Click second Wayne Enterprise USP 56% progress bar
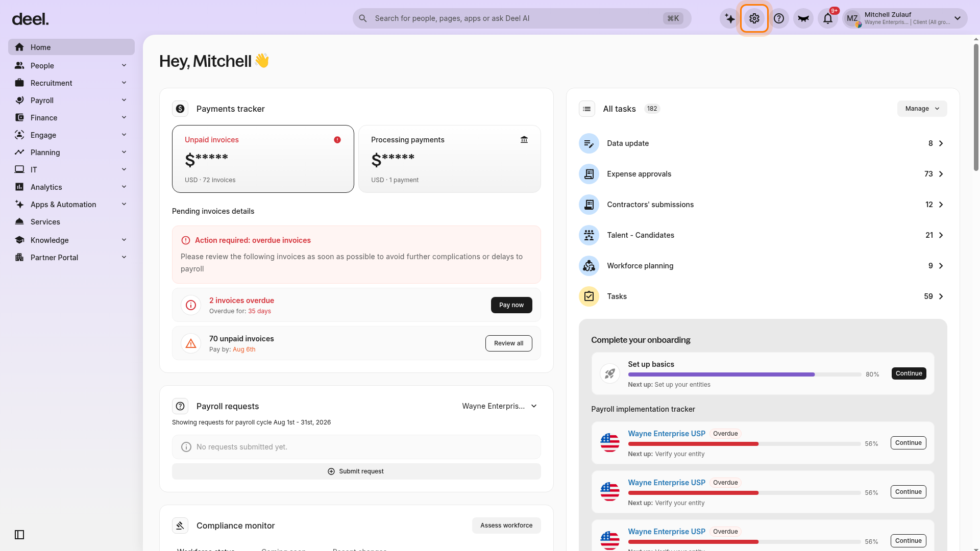980x551 pixels. tap(745, 493)
